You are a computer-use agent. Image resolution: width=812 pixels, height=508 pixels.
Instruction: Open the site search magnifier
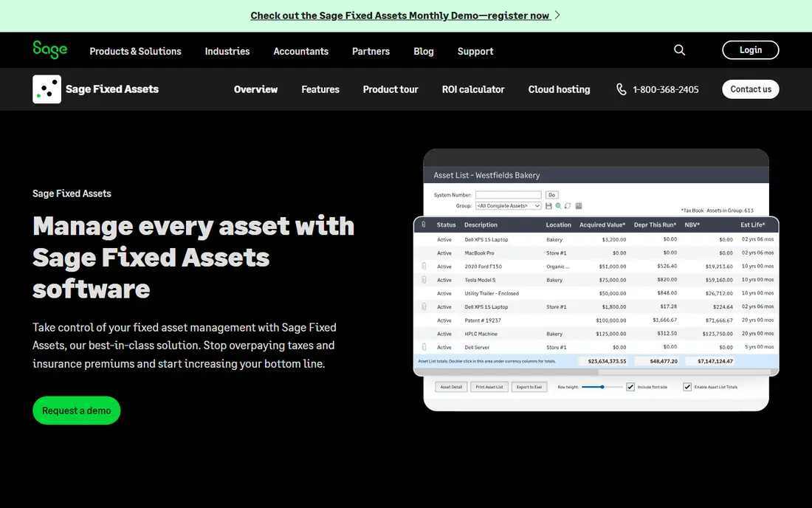pyautogui.click(x=679, y=49)
